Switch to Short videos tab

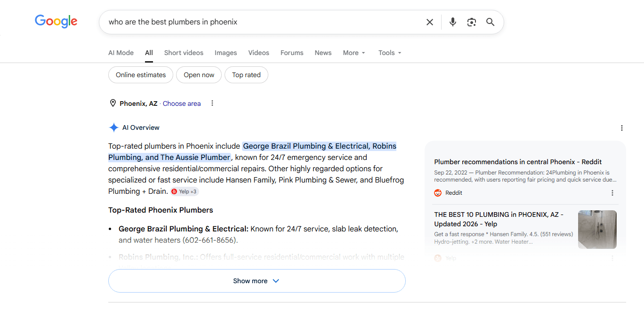click(184, 53)
